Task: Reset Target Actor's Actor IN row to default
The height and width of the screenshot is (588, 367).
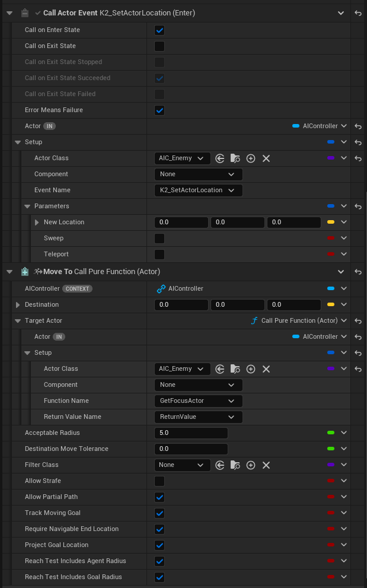Action: point(358,337)
